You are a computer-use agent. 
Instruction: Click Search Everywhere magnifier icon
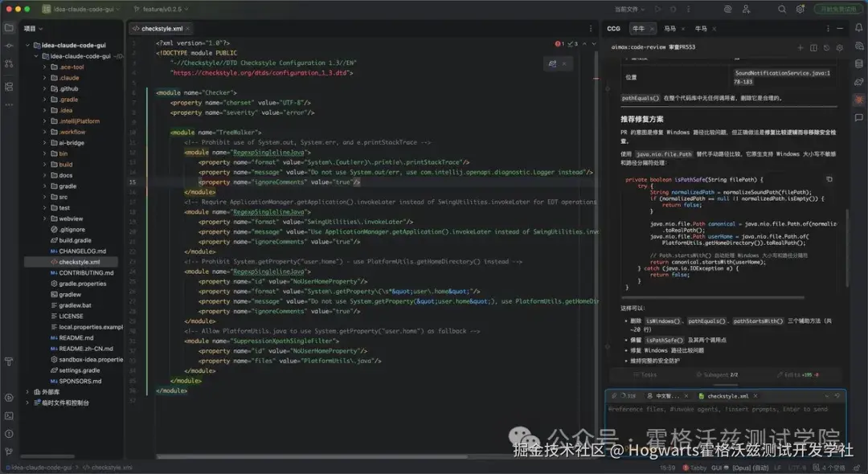782,10
